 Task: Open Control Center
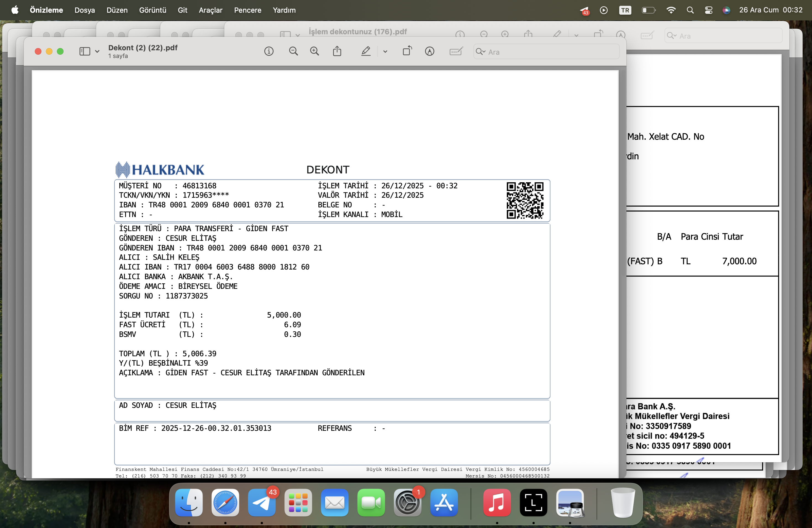click(709, 10)
